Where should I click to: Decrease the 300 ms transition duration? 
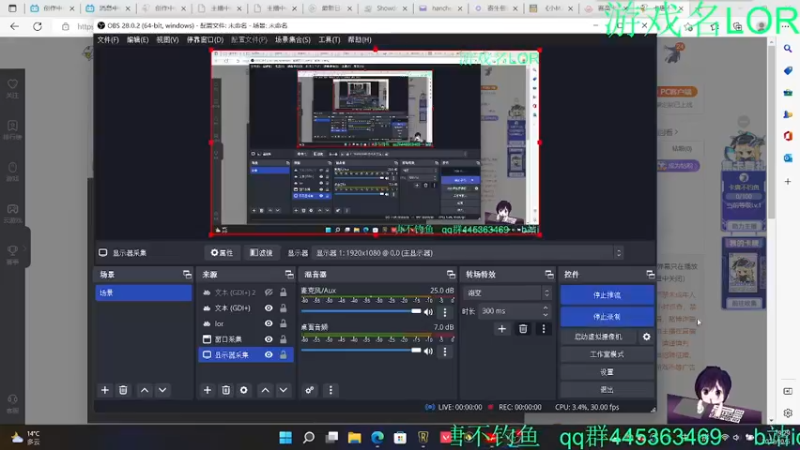pos(545,314)
